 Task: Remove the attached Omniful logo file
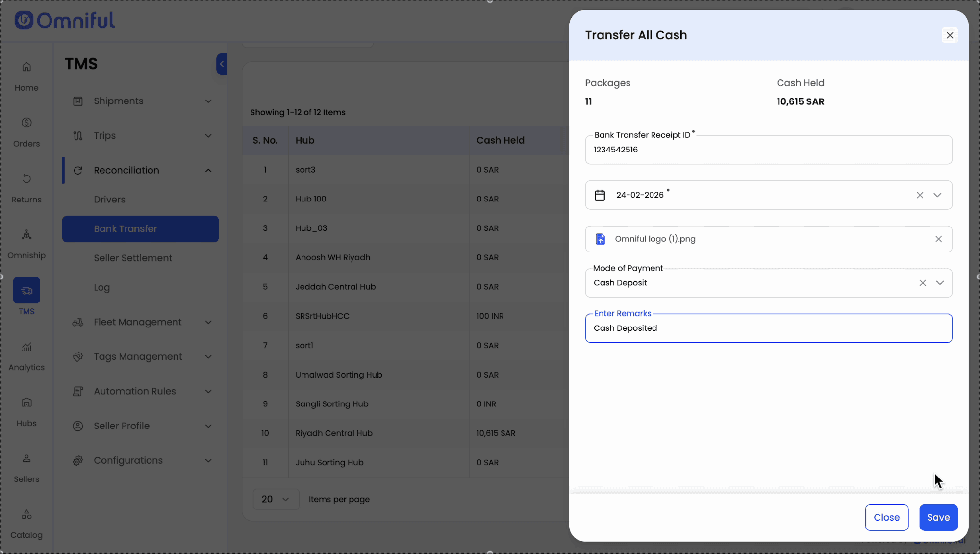click(938, 239)
